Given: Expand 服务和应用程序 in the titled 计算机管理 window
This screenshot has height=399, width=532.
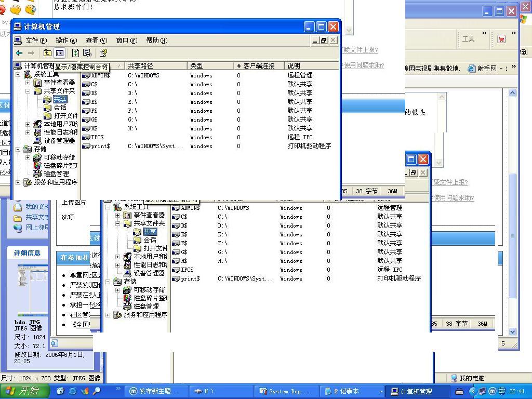Looking at the screenshot, I should pos(18,182).
